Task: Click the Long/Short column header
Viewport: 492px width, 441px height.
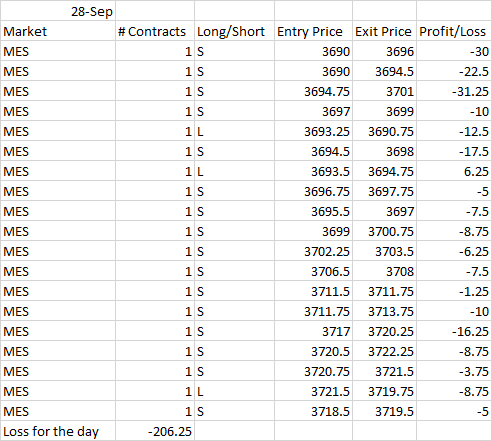Action: (x=234, y=31)
